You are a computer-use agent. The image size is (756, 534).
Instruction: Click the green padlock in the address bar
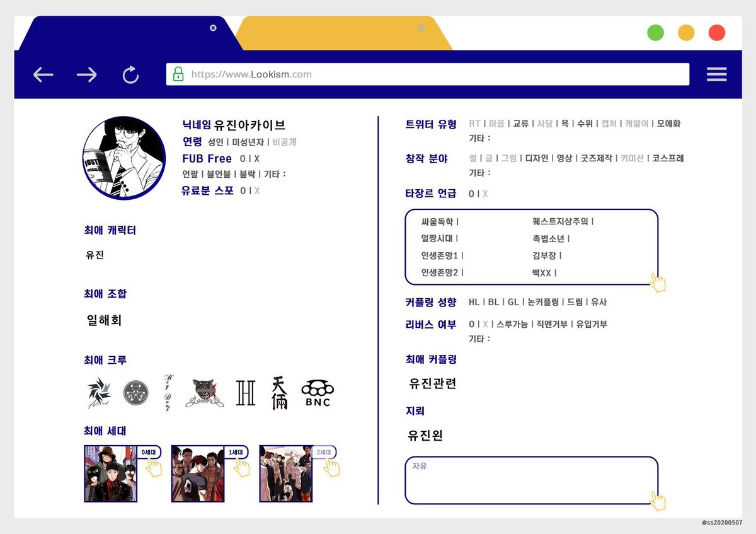pos(178,74)
